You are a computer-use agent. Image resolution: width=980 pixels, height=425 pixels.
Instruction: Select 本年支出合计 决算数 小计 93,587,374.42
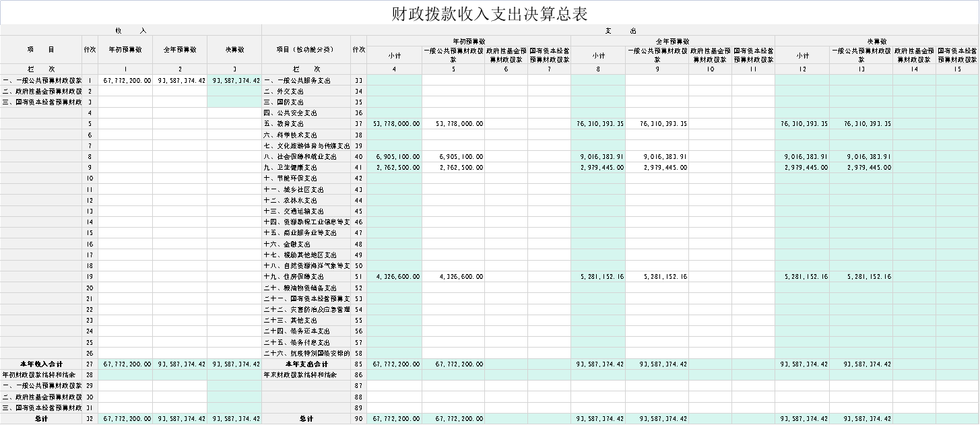pos(802,364)
